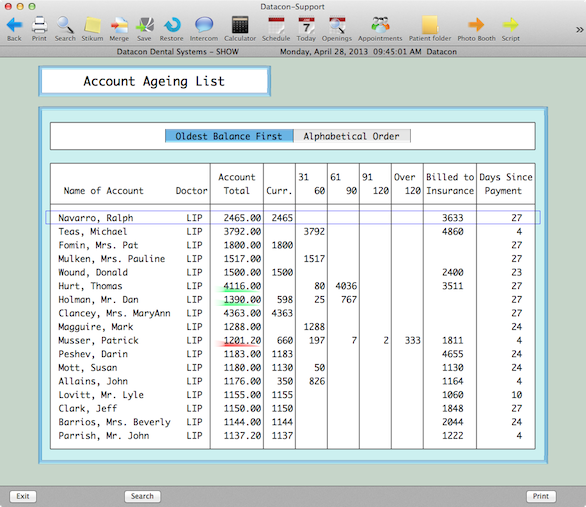
Task: Open the Stikum sticky note tool
Action: point(92,25)
